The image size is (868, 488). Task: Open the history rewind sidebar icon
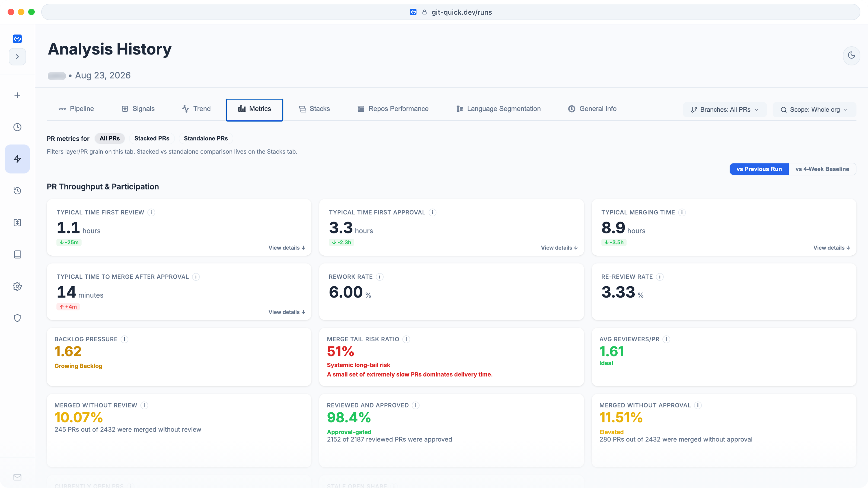click(x=17, y=191)
